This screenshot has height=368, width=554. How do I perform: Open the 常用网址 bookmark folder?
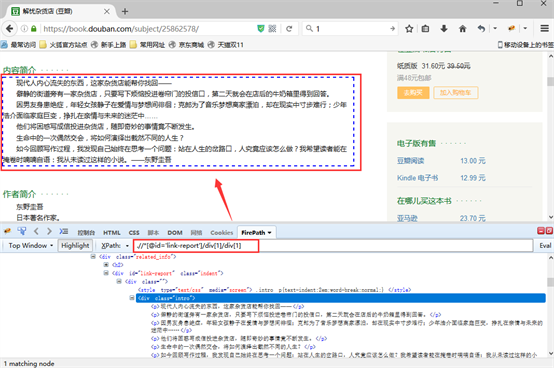tap(147, 45)
